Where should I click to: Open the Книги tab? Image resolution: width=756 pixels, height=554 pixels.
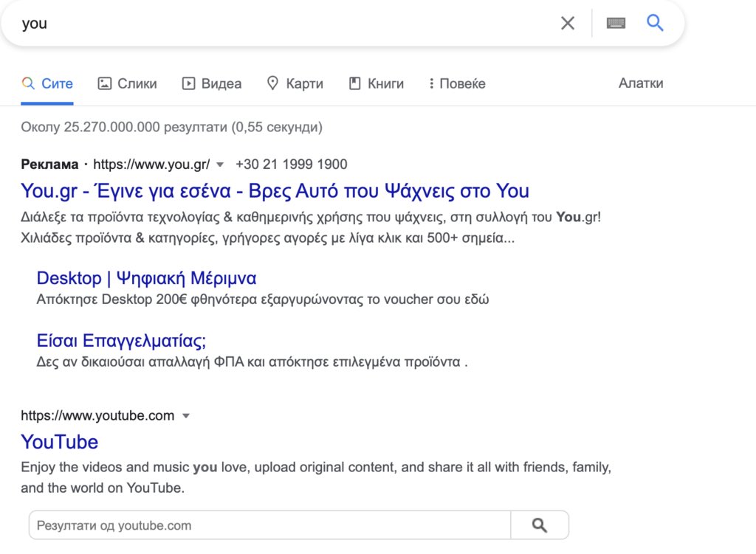[376, 84]
